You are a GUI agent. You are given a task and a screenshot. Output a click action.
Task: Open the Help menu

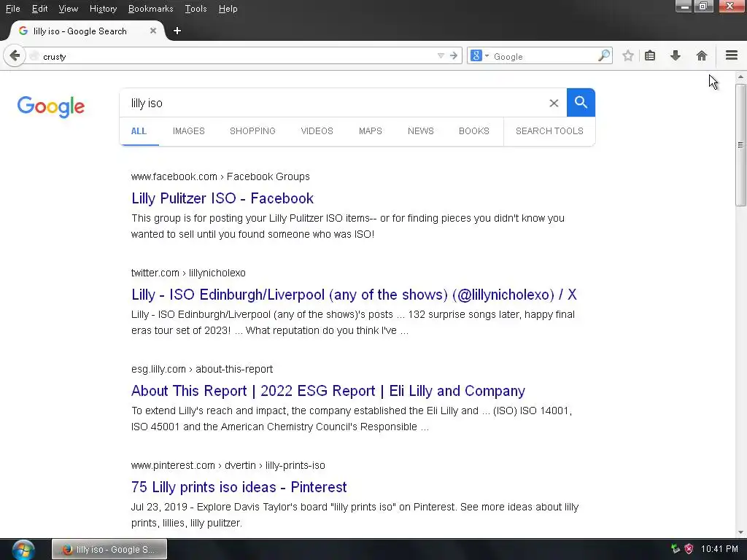228,9
